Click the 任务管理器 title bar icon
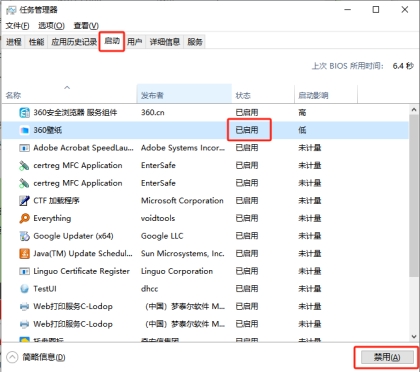420x372 pixels. pos(11,10)
